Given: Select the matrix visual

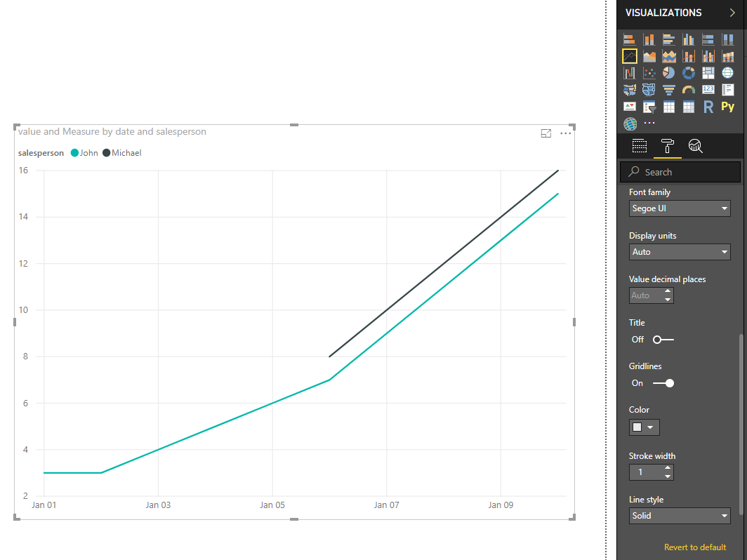Looking at the screenshot, I should 689,107.
